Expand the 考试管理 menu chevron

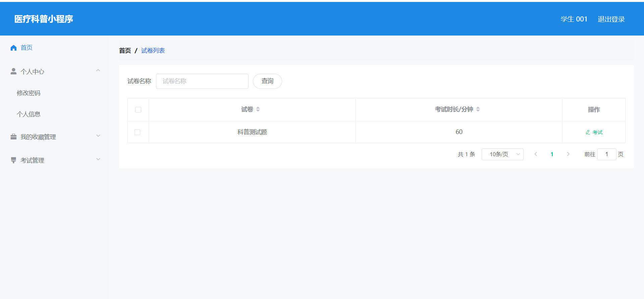point(98,159)
